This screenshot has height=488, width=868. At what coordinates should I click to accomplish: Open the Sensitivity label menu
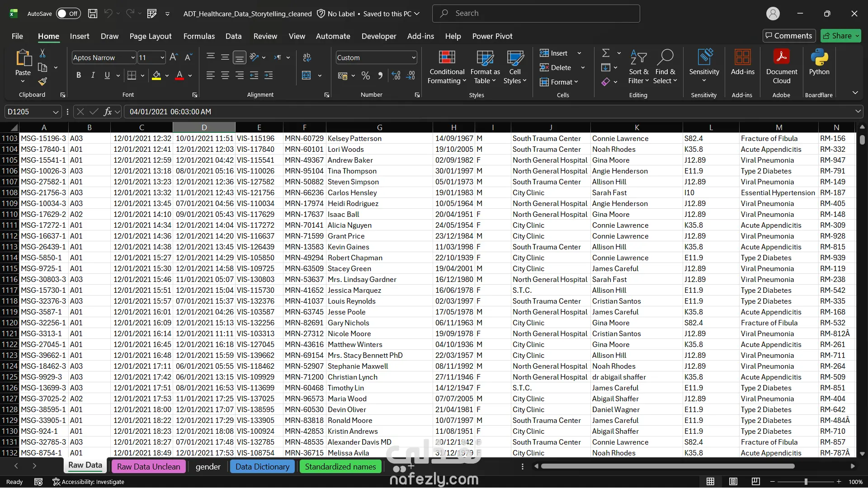704,66
